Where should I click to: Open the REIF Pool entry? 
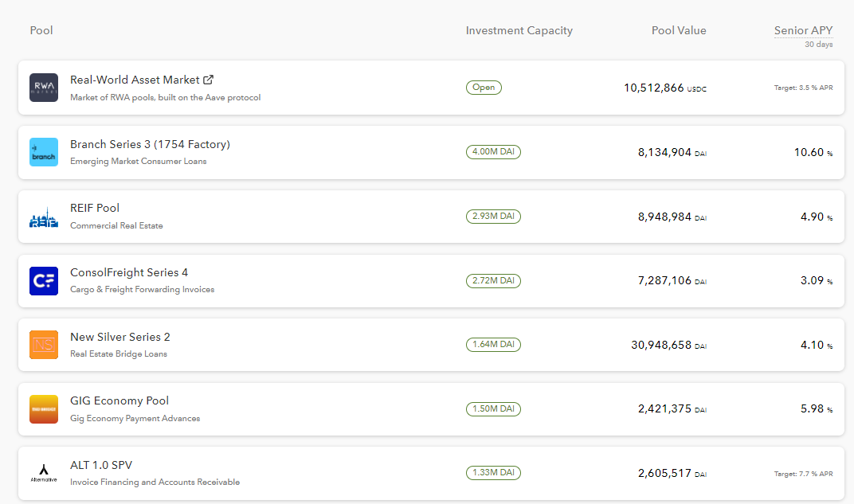(x=95, y=208)
